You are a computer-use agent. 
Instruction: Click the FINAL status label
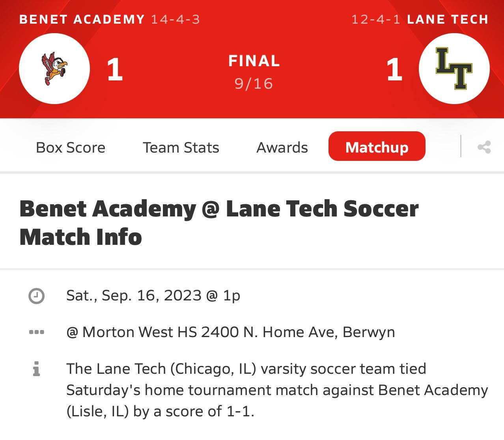pos(254,61)
